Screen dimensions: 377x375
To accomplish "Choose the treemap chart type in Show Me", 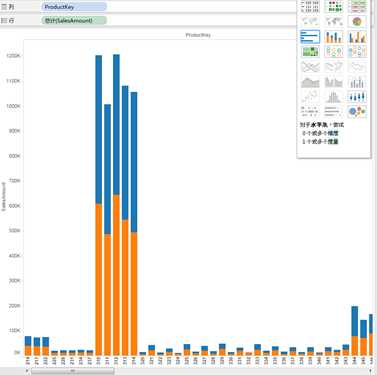I will coord(310,52).
